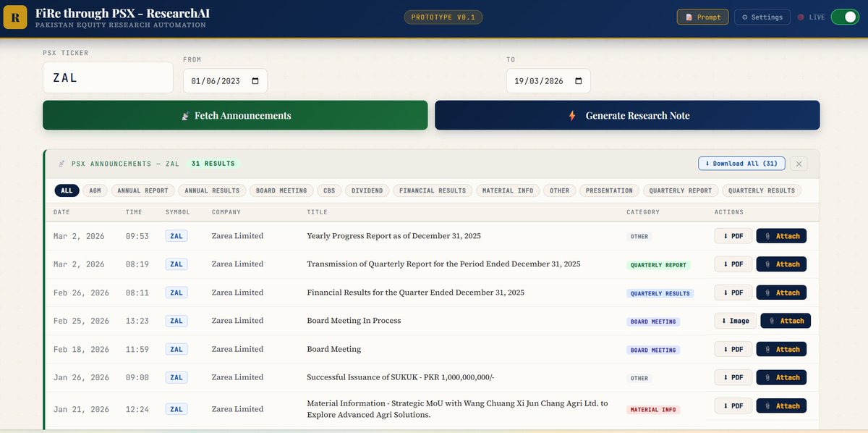The height and width of the screenshot is (433, 868).
Task: Filter by QUARTERLY RESULTS chip
Action: (x=762, y=190)
